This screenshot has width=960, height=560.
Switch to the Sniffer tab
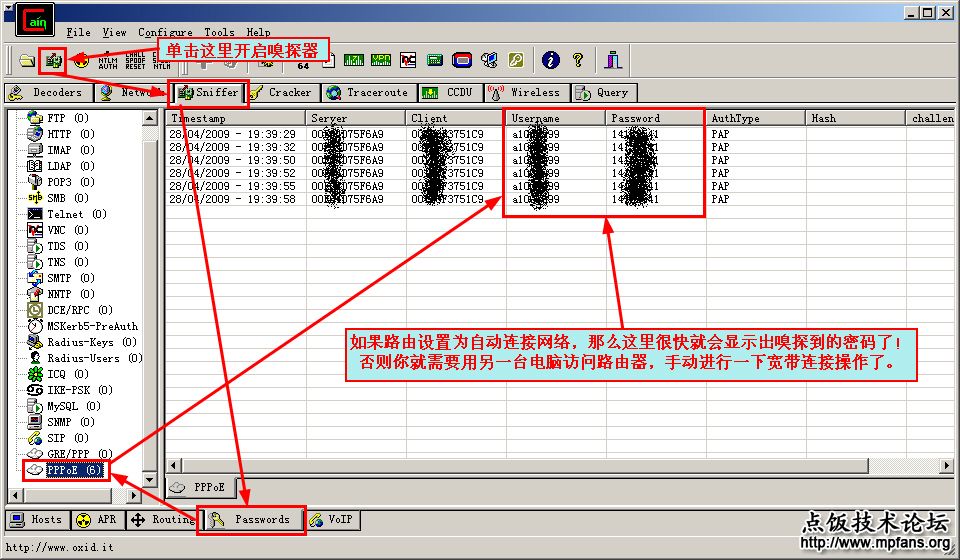208,92
